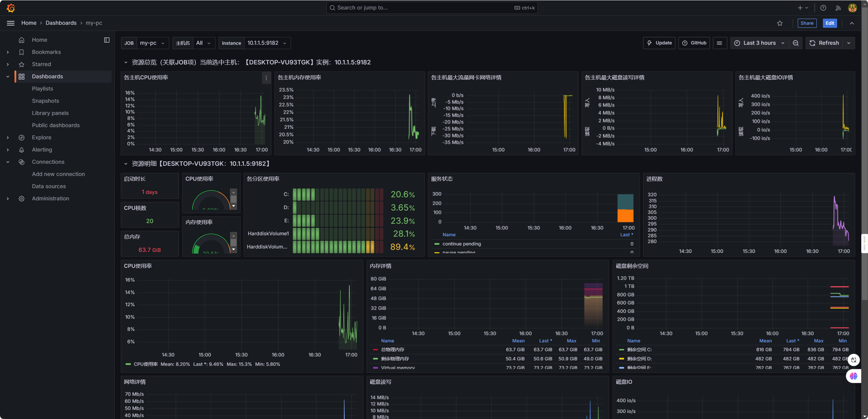Open Public dashboards in sidebar
Screen dimensions: 868x419
click(x=56, y=125)
